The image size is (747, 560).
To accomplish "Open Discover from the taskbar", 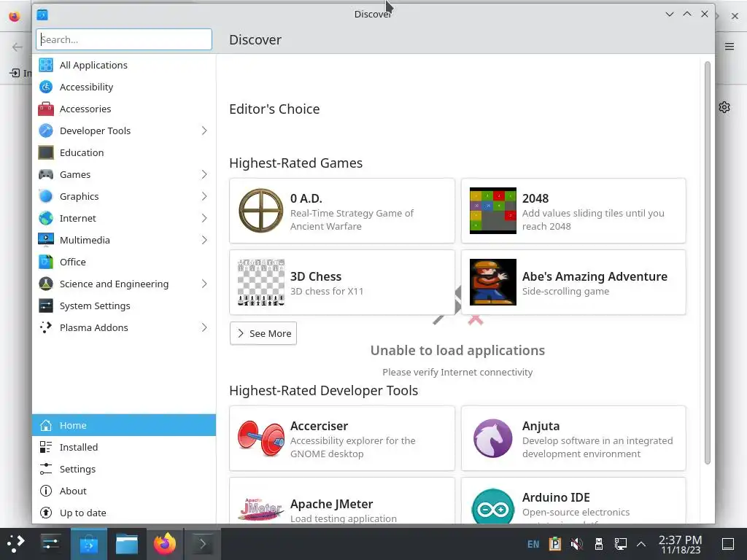I will pos(88,544).
